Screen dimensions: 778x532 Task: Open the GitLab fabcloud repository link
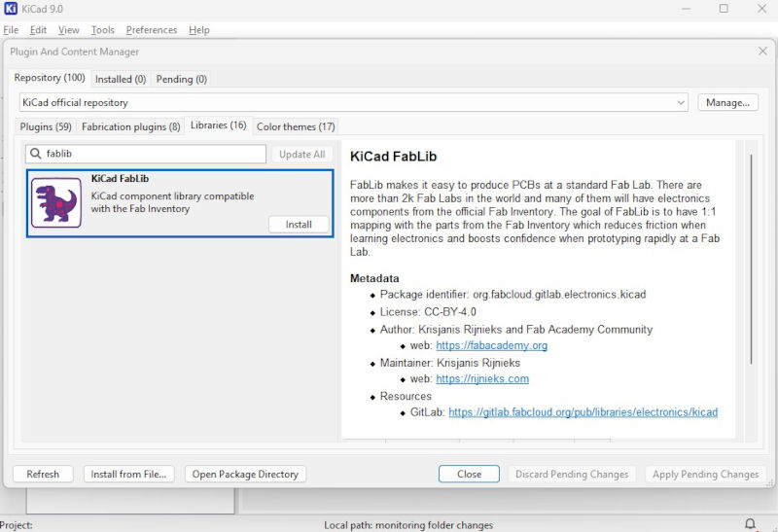(583, 412)
